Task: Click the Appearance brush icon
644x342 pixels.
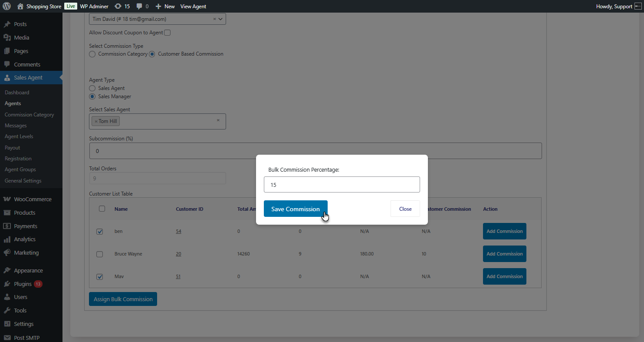Action: point(7,270)
